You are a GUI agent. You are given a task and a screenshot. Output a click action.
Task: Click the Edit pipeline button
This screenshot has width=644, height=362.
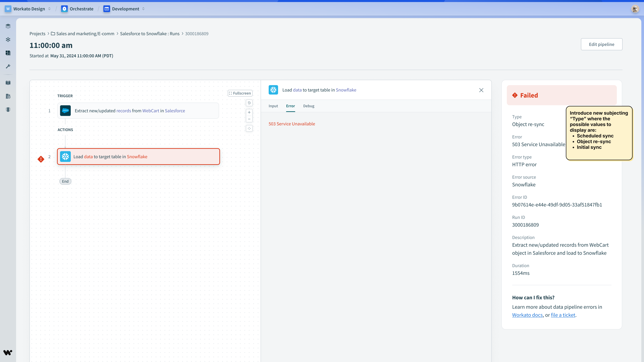tap(602, 44)
